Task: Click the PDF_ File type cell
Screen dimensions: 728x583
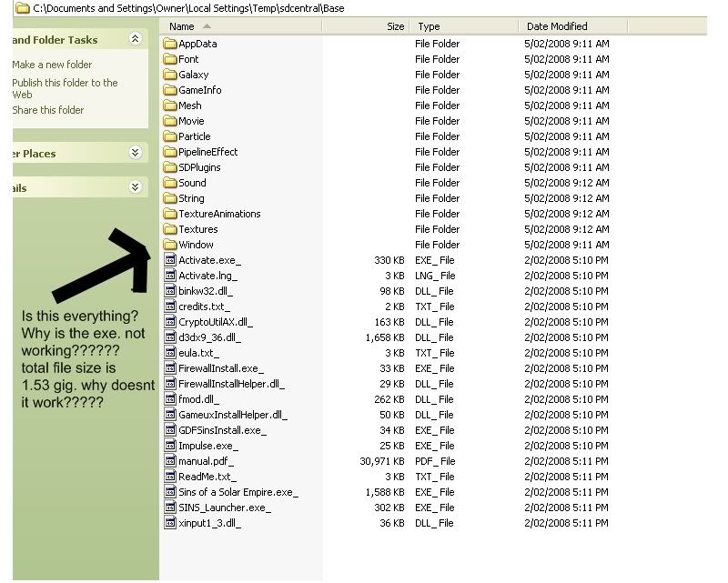Action: point(435,461)
